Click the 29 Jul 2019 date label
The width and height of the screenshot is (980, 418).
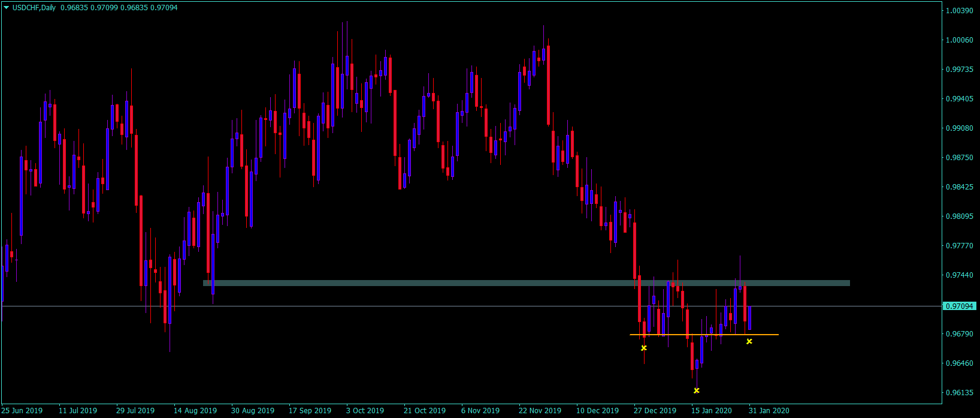point(135,411)
